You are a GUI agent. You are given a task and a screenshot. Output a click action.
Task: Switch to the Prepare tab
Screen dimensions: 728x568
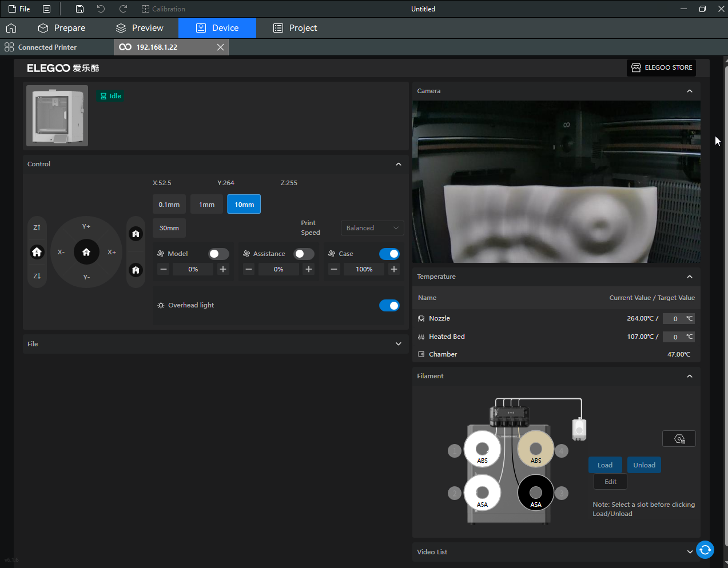point(62,28)
